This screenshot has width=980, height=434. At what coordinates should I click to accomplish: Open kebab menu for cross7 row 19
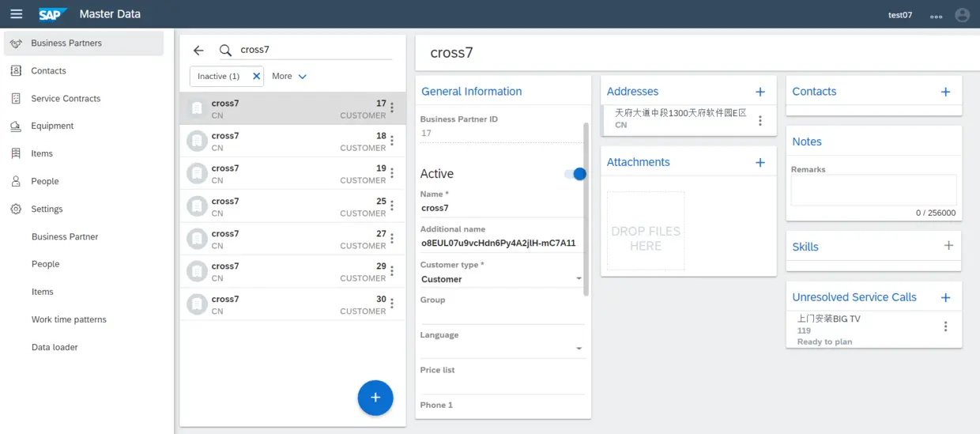click(392, 173)
